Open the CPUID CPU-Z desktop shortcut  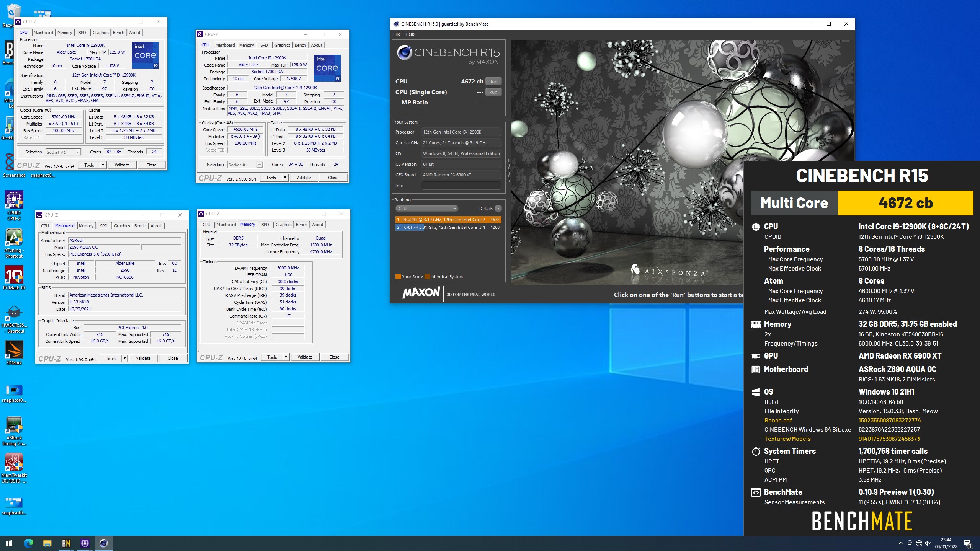pyautogui.click(x=14, y=205)
